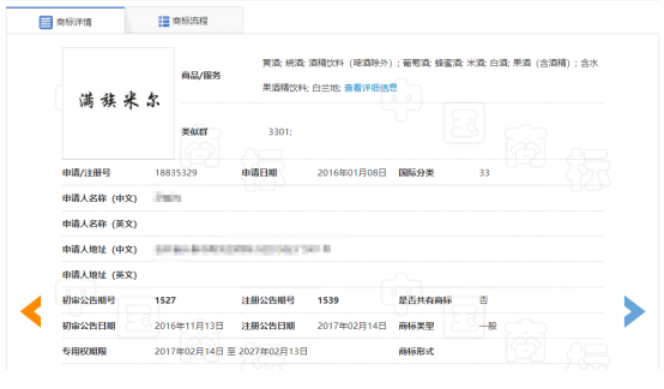Image resolution: width=664 pixels, height=389 pixels.
Task: Click the 是否共有商标 label
Action: 425,300
